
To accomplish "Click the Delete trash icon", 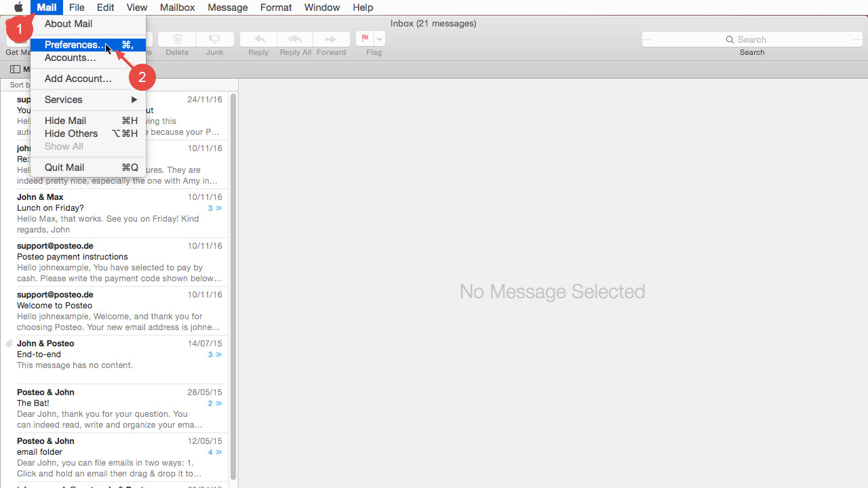I will pos(177,39).
